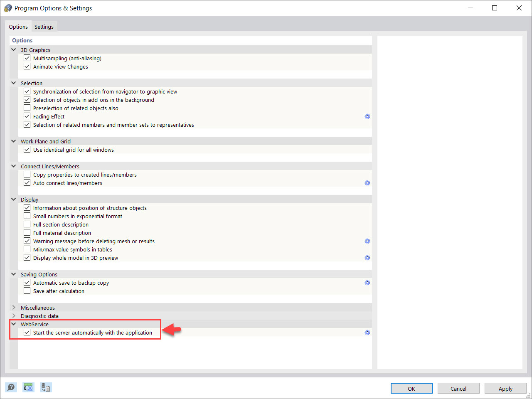Open settings gear for Fading Effect

tap(367, 116)
